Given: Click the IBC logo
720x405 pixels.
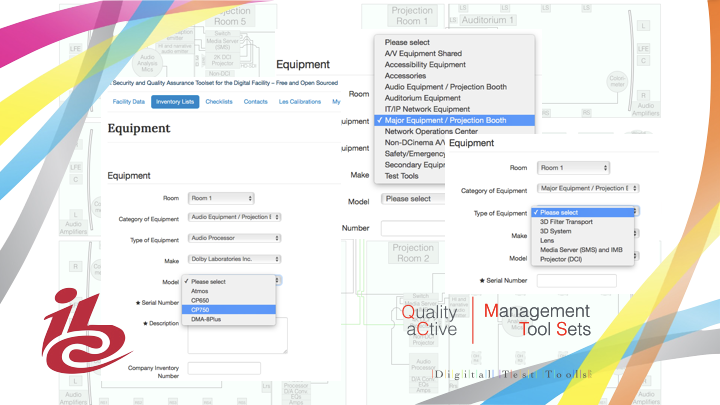Looking at the screenshot, I should tap(85, 331).
